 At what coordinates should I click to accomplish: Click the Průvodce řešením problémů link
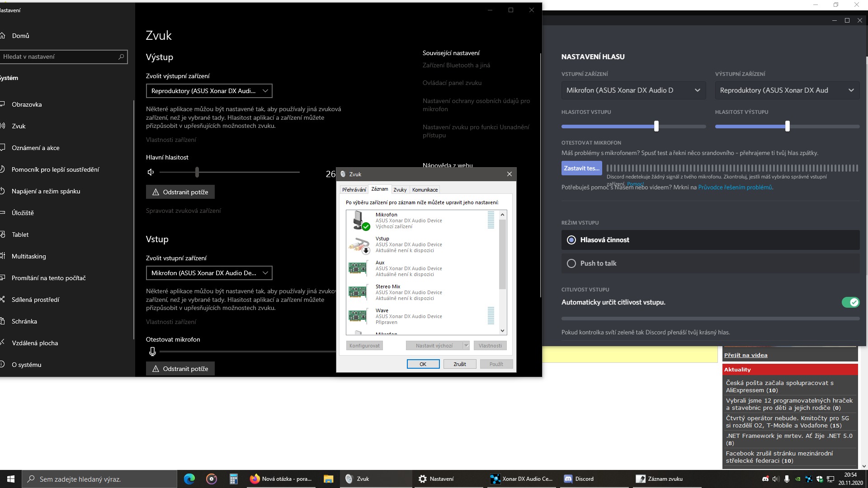pos(735,187)
